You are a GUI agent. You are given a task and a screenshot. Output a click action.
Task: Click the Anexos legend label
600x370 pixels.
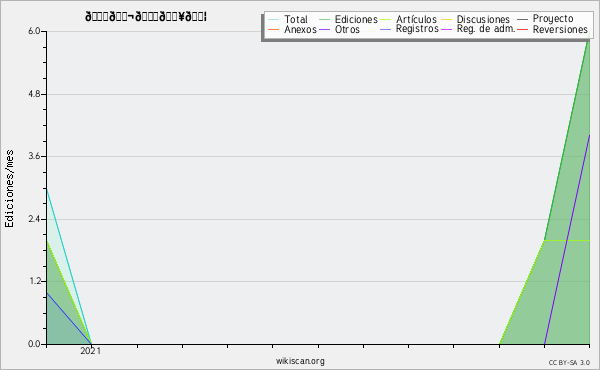[x=300, y=29]
